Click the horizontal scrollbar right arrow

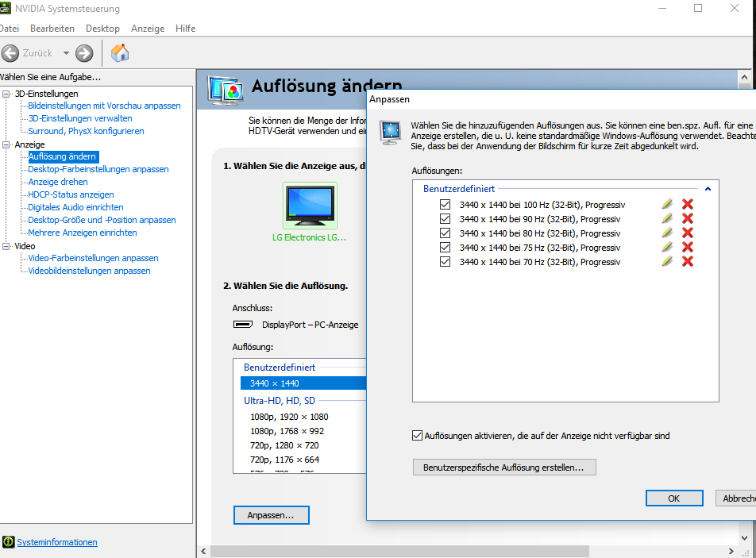[x=731, y=552]
